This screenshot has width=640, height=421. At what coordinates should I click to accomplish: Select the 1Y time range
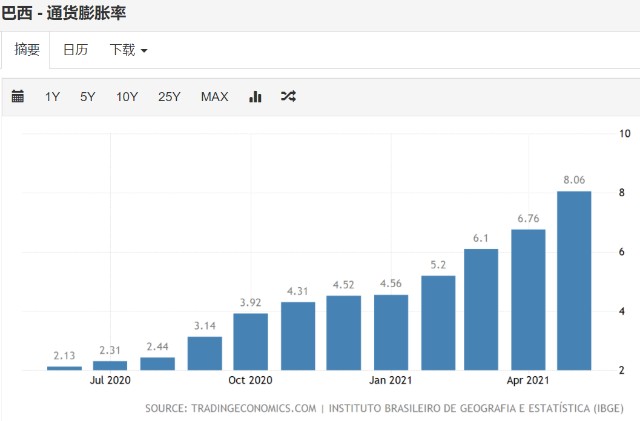[52, 97]
